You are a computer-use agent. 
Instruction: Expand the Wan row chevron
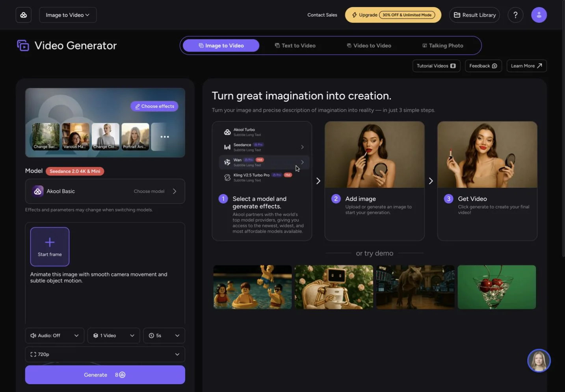pos(302,162)
